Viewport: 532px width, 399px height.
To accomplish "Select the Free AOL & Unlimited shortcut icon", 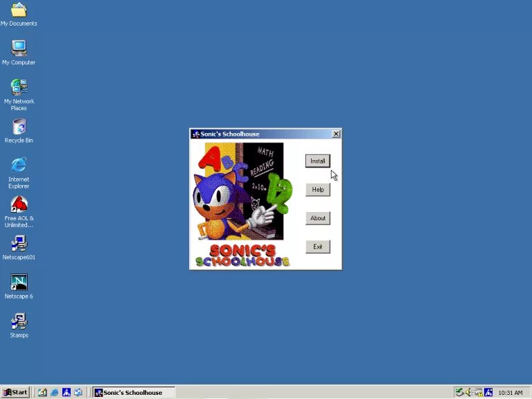I will [19, 212].
